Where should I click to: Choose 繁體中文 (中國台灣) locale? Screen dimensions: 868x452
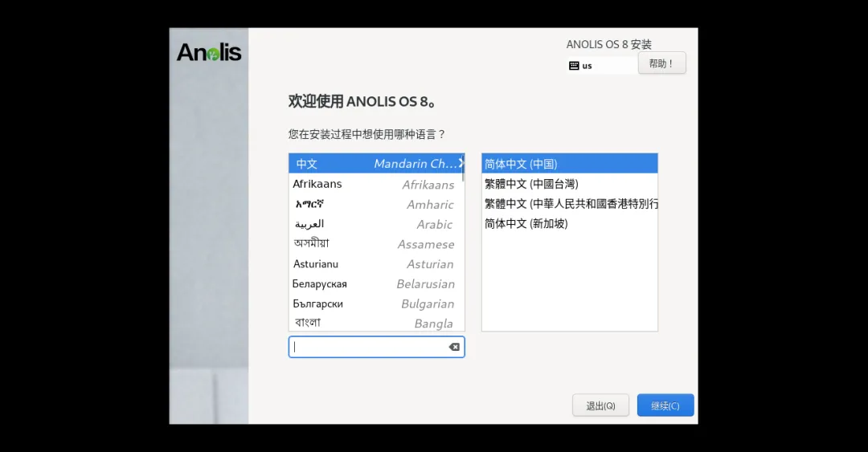tap(570, 184)
